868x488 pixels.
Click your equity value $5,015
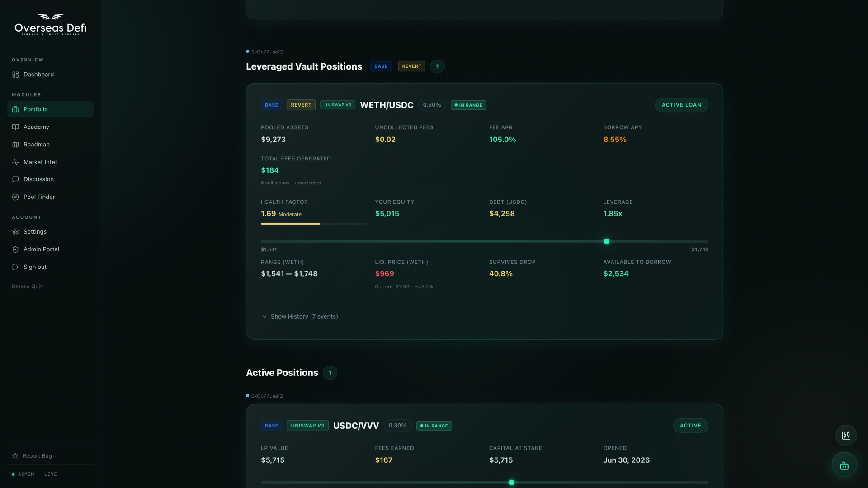click(387, 214)
